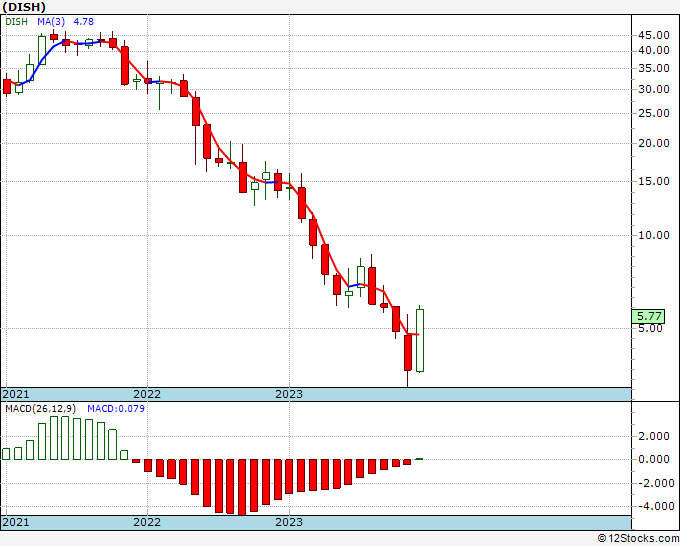Click the 2021 label on price chart axis
Image resolution: width=680 pixels, height=546 pixels.
coord(16,394)
